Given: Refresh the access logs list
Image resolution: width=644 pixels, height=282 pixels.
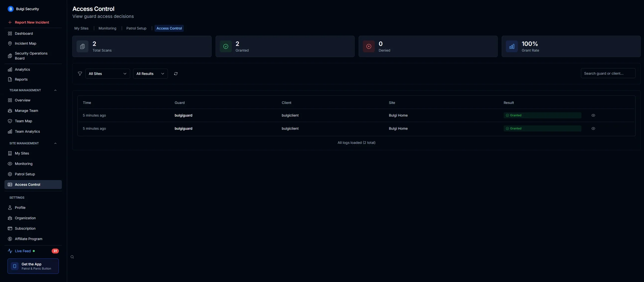Looking at the screenshot, I should tap(176, 73).
